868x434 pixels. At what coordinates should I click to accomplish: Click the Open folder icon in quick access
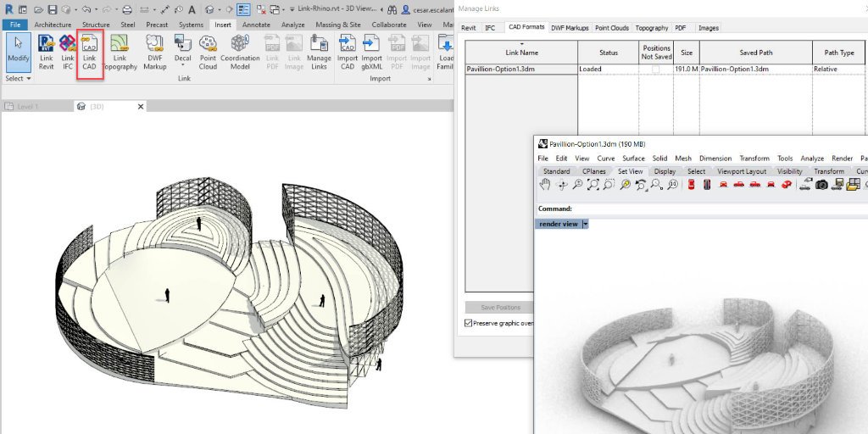click(38, 10)
